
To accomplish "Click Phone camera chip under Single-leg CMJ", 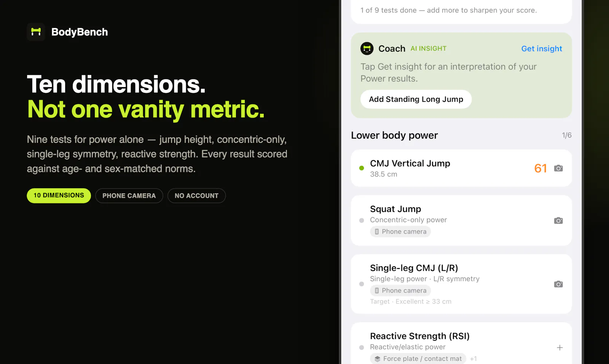I will [400, 291].
